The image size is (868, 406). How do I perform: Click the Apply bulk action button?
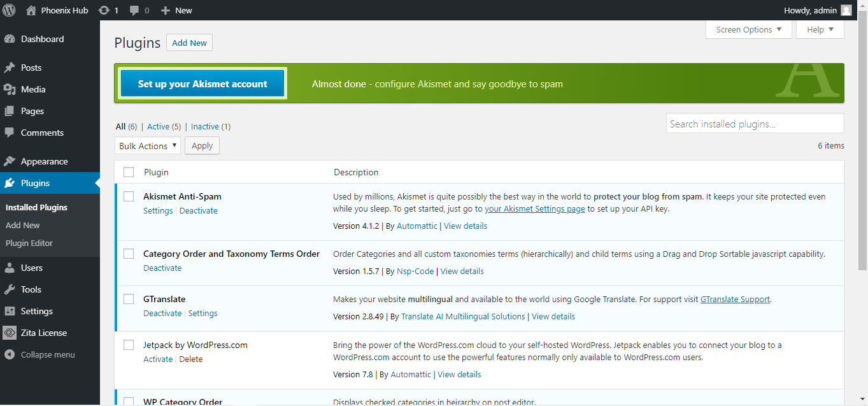tap(202, 146)
